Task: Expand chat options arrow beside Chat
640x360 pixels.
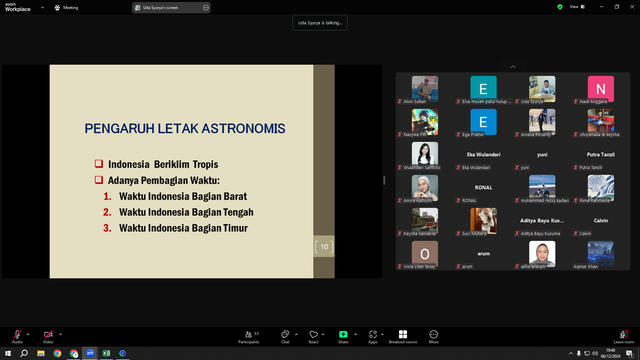Action: (x=296, y=334)
